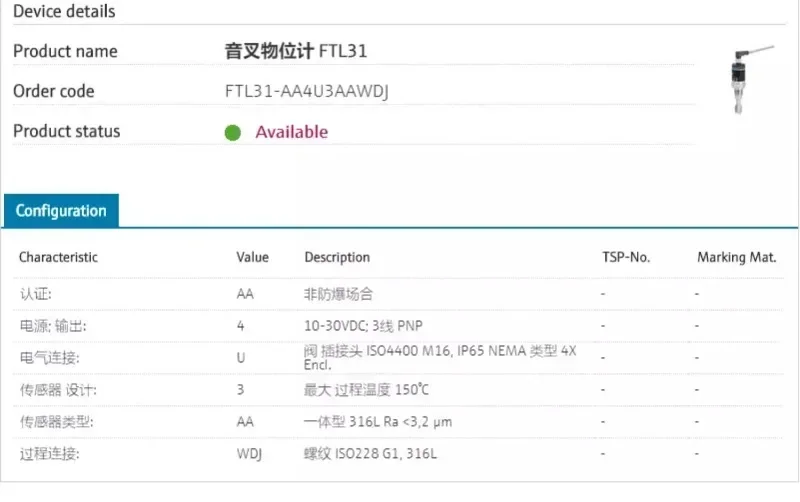Click the green product status indicator
This screenshot has height=502, width=800.
coord(233,133)
